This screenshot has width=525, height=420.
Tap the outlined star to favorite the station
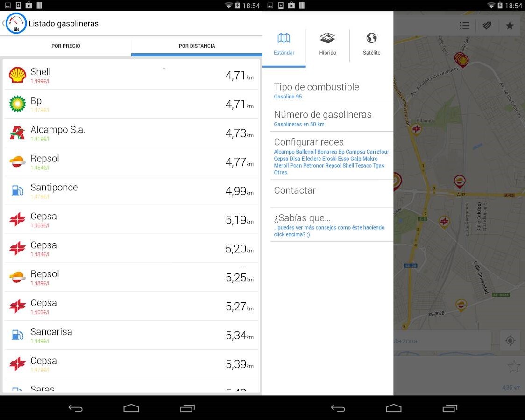[x=513, y=367]
